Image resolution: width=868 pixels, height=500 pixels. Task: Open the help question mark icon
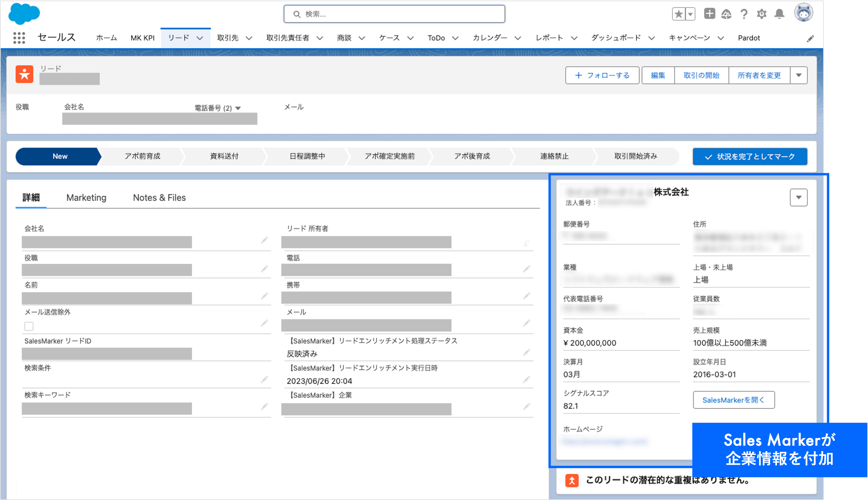744,14
